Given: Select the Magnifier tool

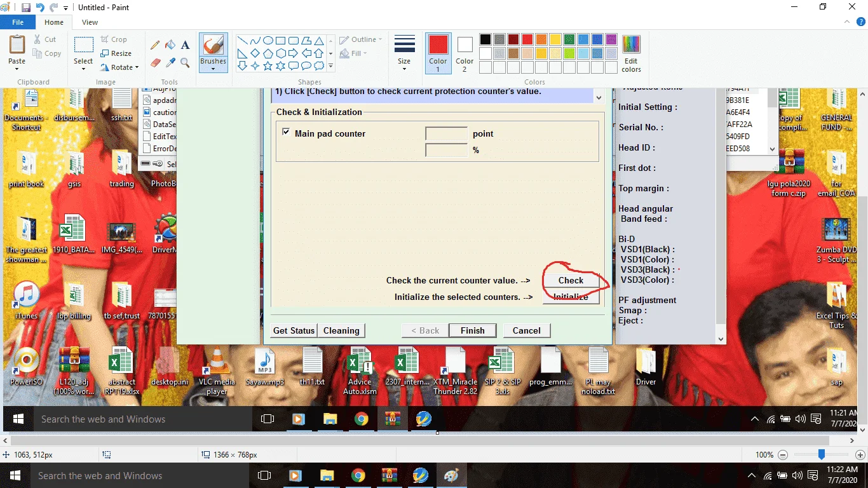Looking at the screenshot, I should (x=185, y=62).
